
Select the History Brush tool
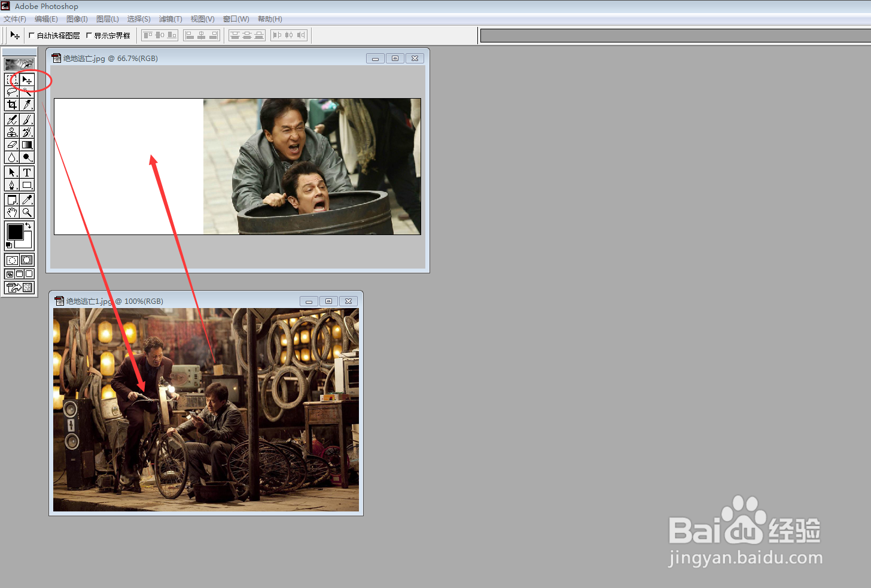27,132
